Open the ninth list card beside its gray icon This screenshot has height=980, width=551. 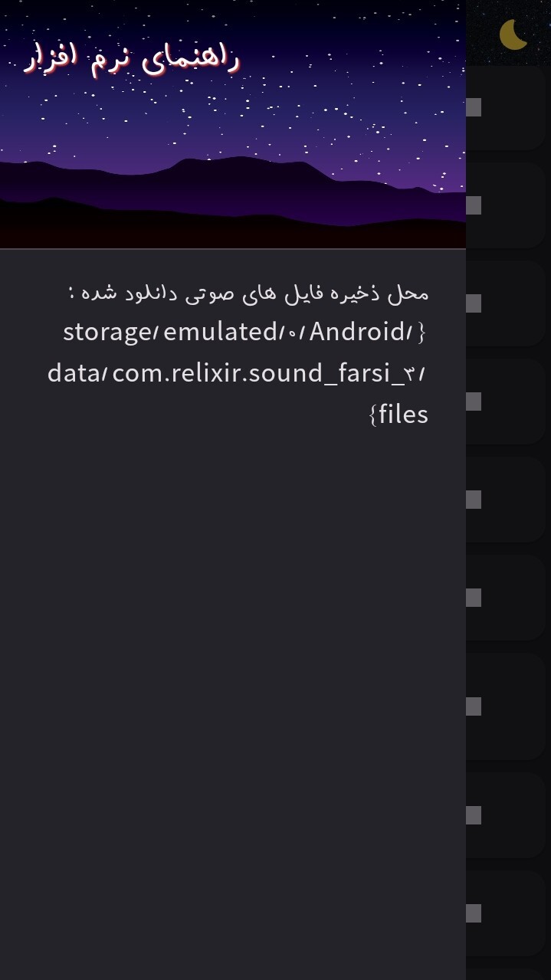tap(513, 913)
